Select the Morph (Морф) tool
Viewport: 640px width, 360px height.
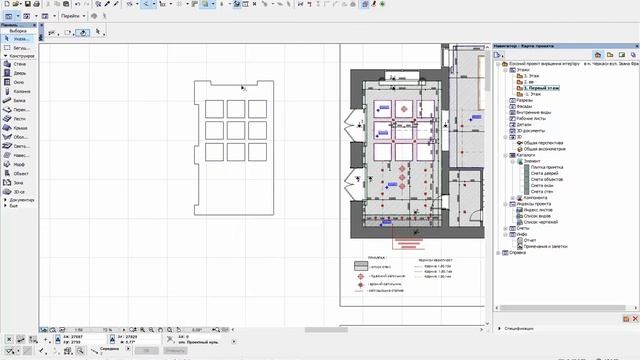pyautogui.click(x=16, y=164)
